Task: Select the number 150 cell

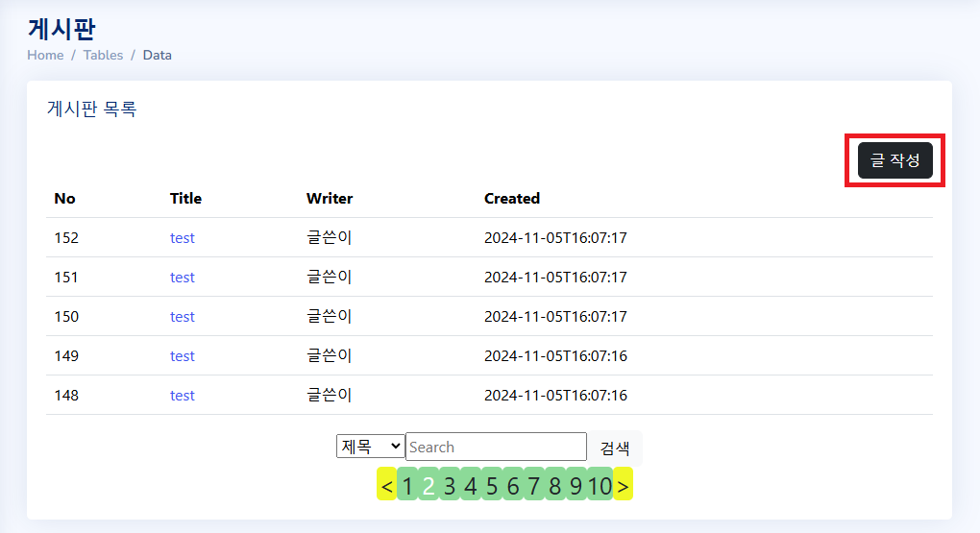Action: click(66, 317)
